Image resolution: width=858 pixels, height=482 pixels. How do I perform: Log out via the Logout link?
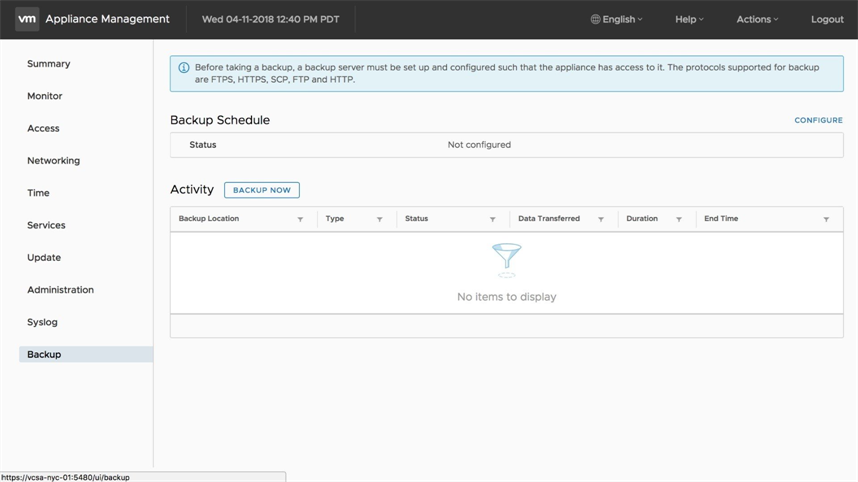(827, 19)
